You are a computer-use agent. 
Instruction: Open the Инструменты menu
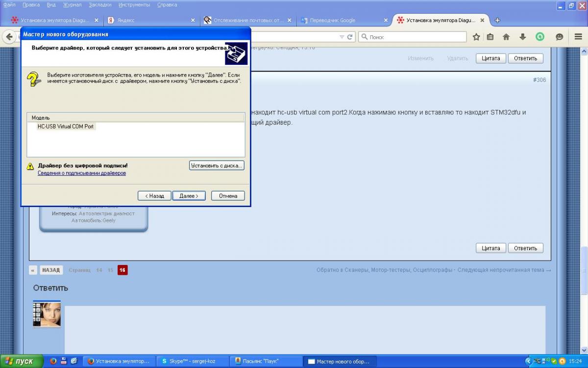tap(134, 5)
